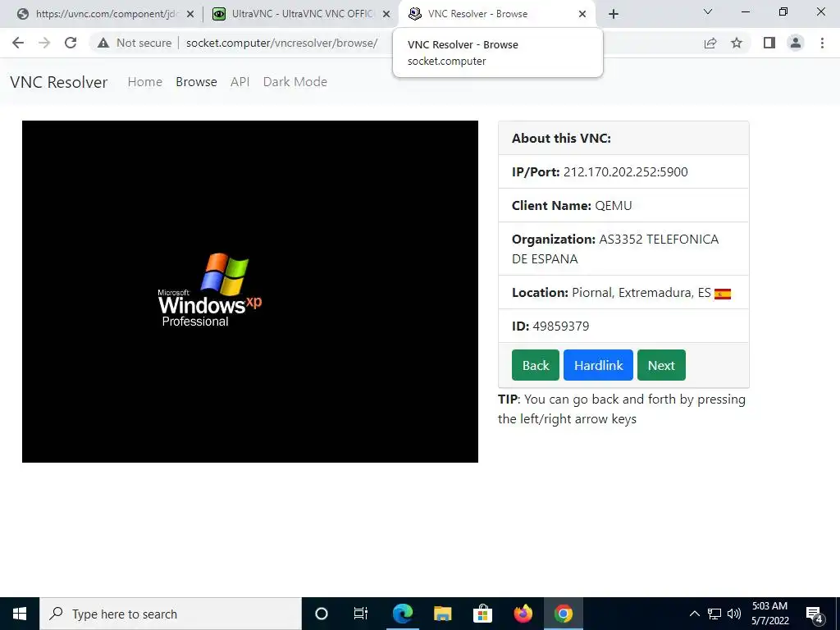
Task: Close the UltraVNC OFFICIAL tab
Action: [386, 15]
